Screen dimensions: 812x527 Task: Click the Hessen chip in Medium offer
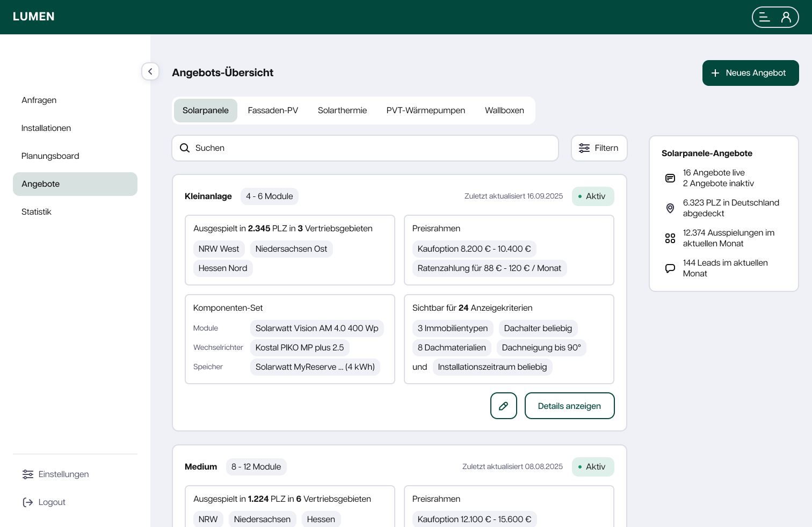[321, 519]
